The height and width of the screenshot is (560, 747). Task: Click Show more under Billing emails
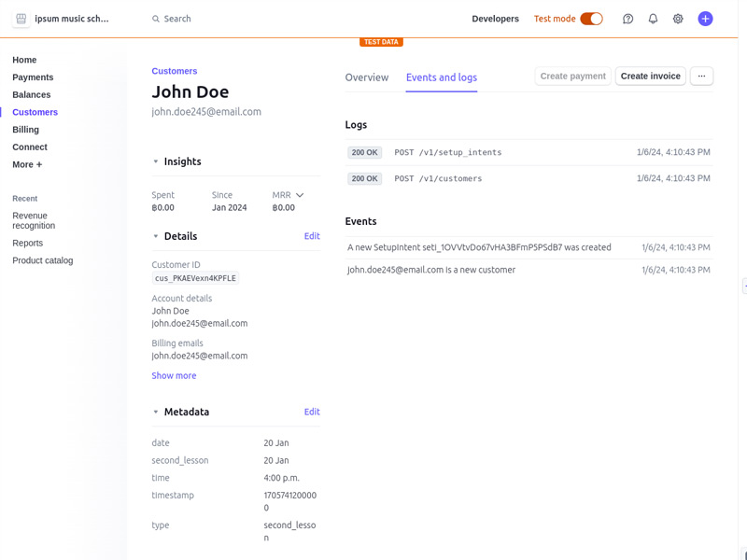[174, 375]
